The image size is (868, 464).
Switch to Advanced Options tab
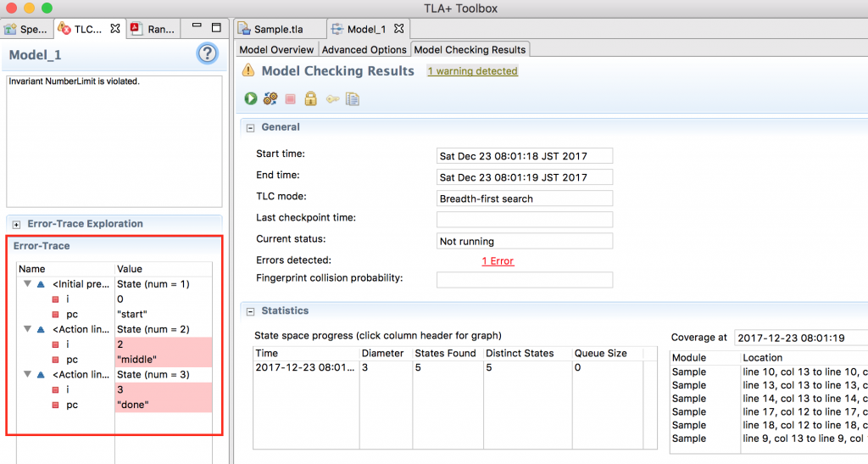click(x=364, y=49)
